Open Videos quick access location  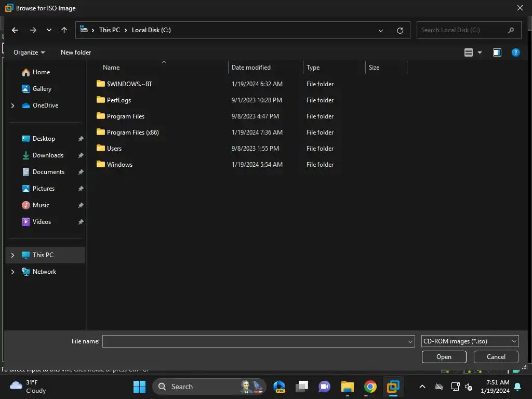coord(42,222)
